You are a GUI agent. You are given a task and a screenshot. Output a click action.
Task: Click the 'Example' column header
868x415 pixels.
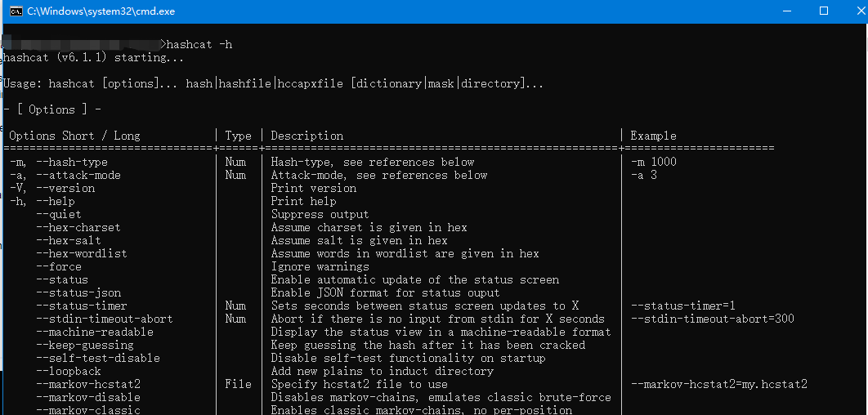click(653, 136)
